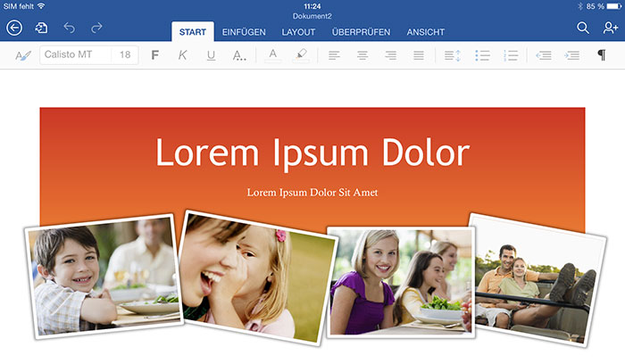Tap the 11:24 clock
The height and width of the screenshot is (364, 625).
pos(312,6)
